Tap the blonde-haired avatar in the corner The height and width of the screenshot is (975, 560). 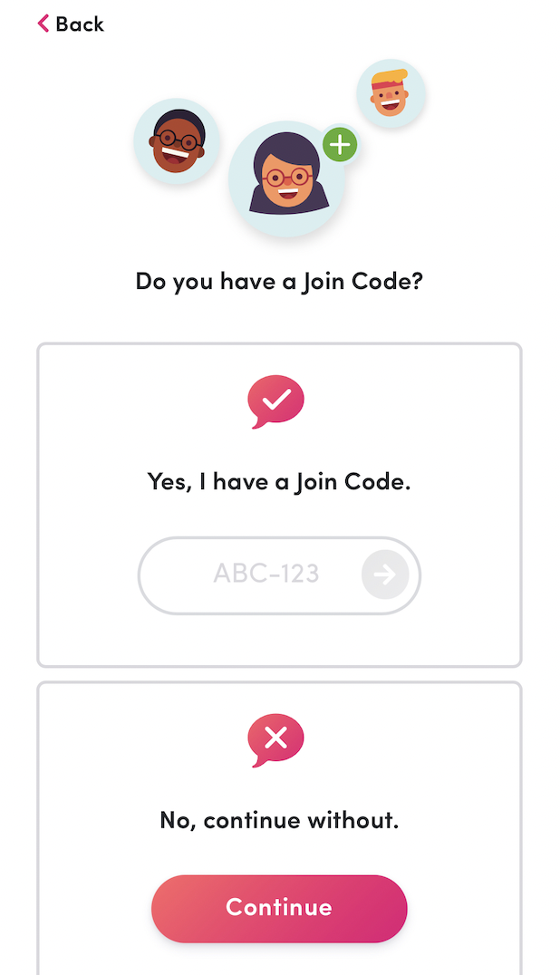pyautogui.click(x=391, y=93)
